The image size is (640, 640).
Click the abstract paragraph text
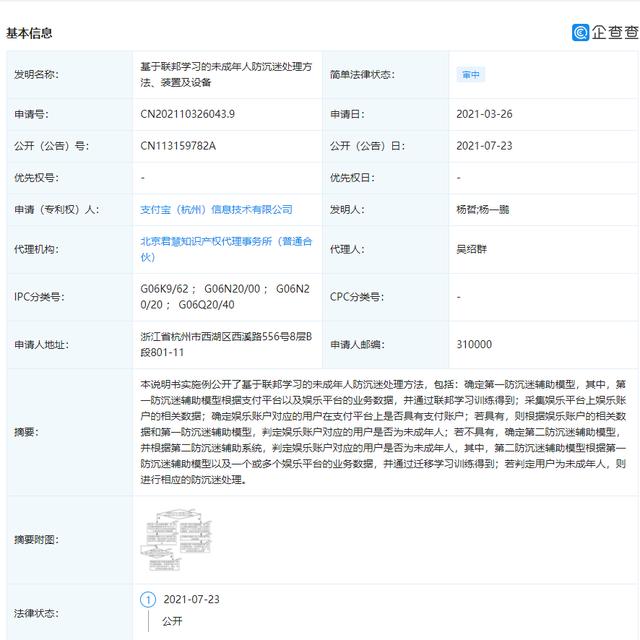coord(383,432)
